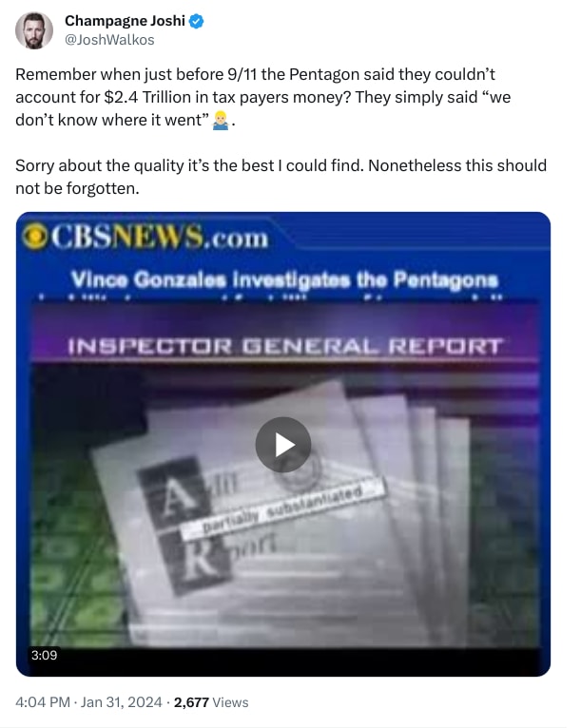Click the Sorry about the quality paragraph
581x728 pixels.
[x=281, y=177]
